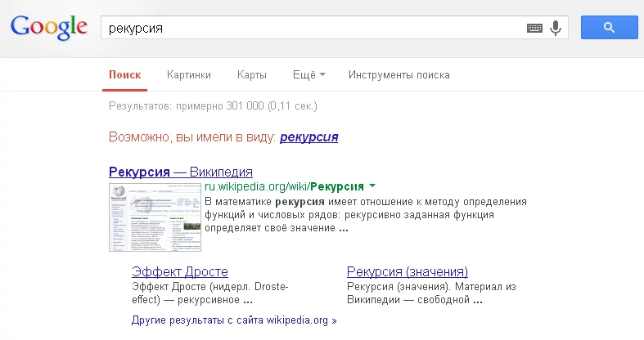The height and width of the screenshot is (340, 644).
Task: Open the Рекурсия (значения) sitelink
Action: [408, 271]
